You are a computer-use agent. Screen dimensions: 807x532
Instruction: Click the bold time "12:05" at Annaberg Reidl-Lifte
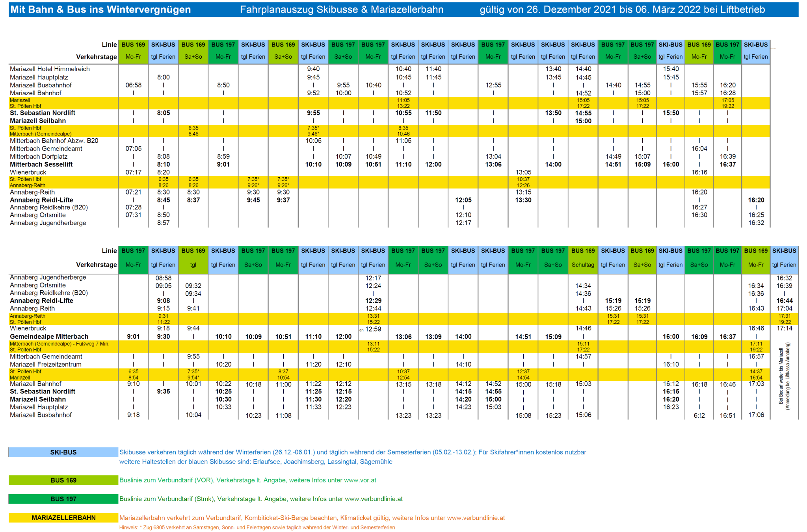(x=463, y=200)
